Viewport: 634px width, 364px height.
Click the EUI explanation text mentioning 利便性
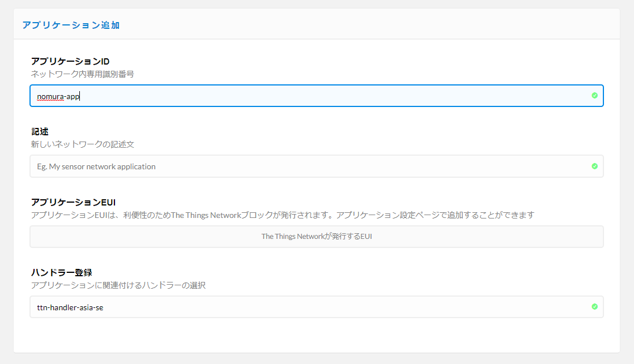282,215
